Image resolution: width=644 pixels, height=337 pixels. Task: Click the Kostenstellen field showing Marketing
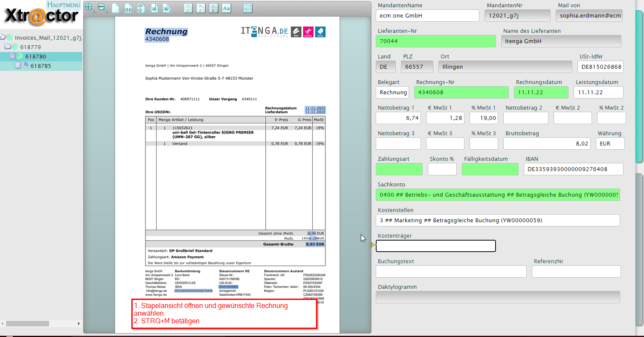click(498, 220)
